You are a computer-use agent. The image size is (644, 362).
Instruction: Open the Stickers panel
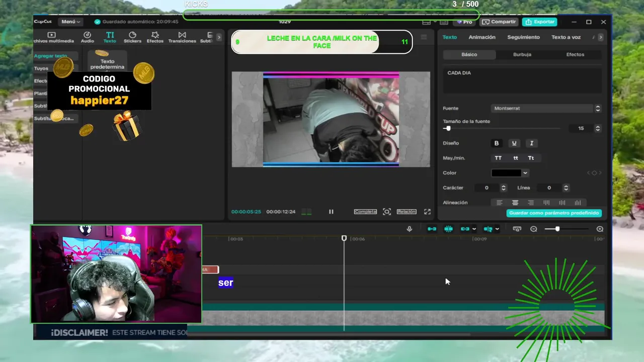[132, 38]
